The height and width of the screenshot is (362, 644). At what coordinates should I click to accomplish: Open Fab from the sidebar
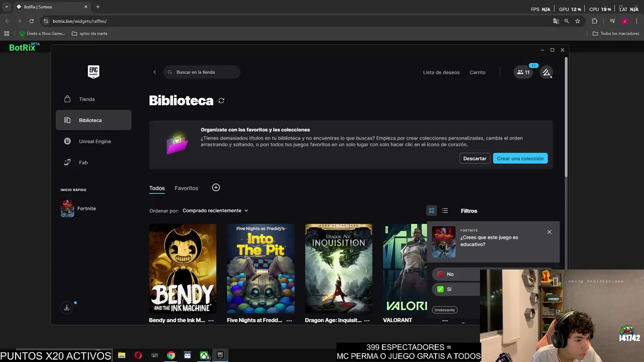coord(94,162)
